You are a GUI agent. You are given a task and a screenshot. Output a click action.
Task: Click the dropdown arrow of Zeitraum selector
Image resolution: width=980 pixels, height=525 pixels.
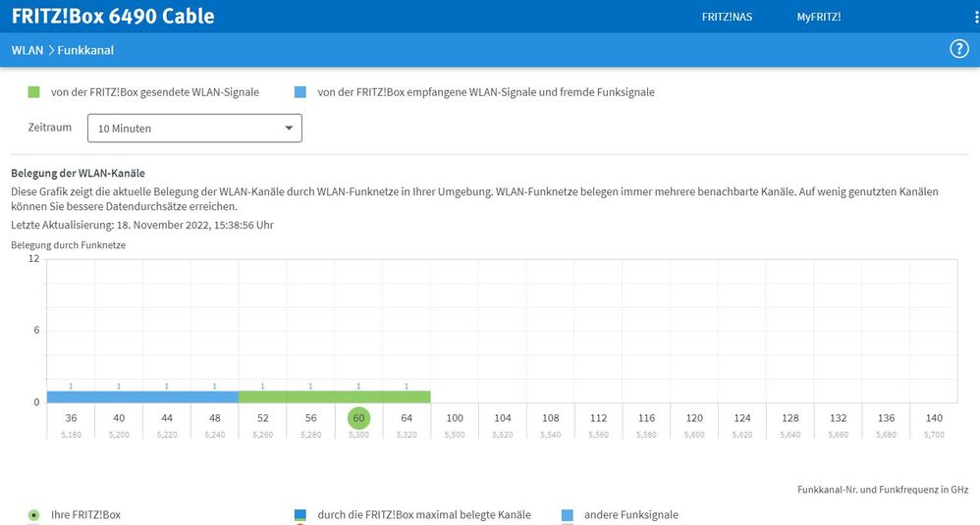(289, 128)
